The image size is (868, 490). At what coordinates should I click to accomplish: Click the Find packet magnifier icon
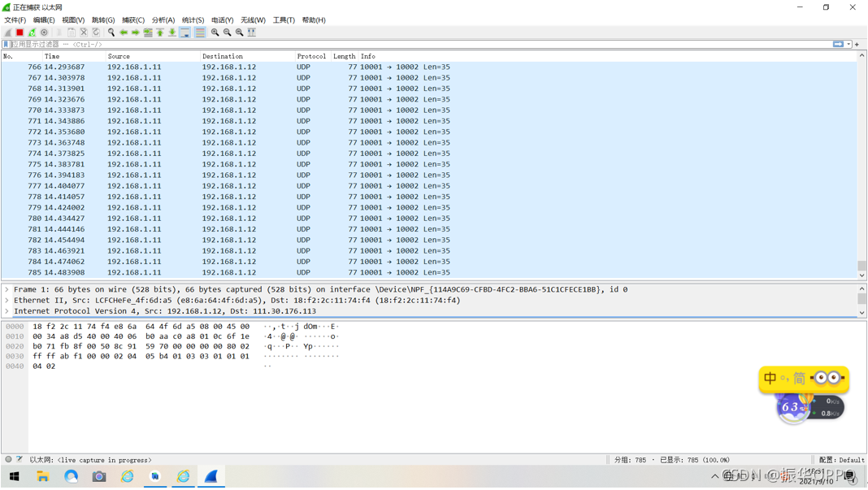click(x=111, y=33)
